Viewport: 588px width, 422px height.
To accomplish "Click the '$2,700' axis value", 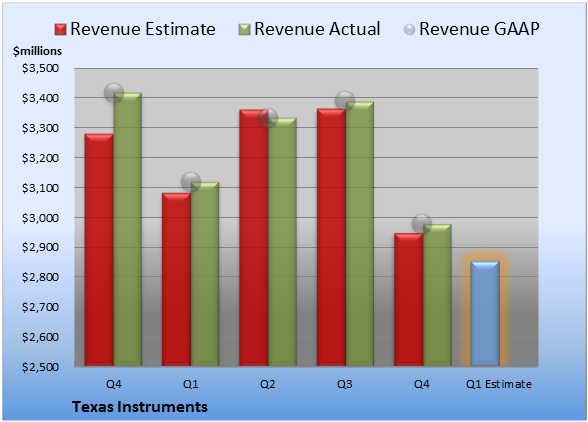I will 40,307.
